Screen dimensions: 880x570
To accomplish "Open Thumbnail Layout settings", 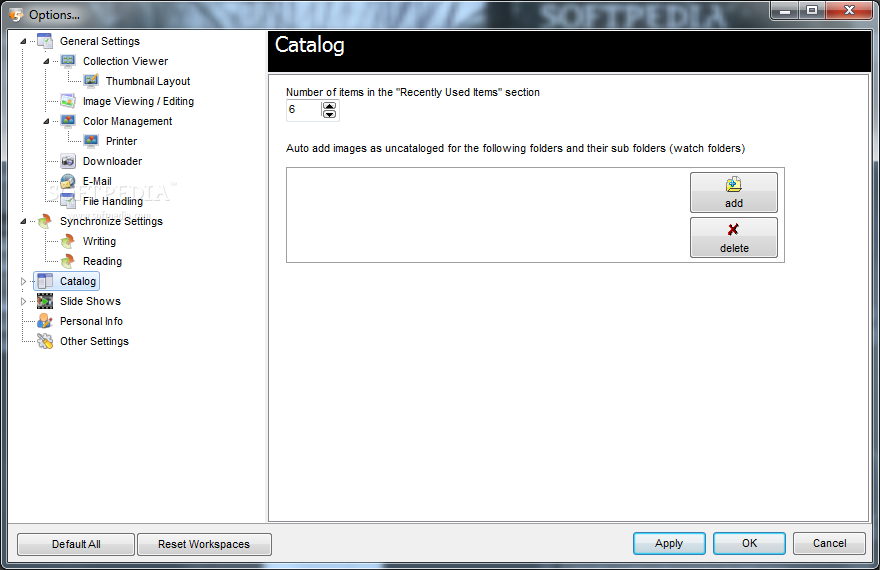I will point(148,81).
